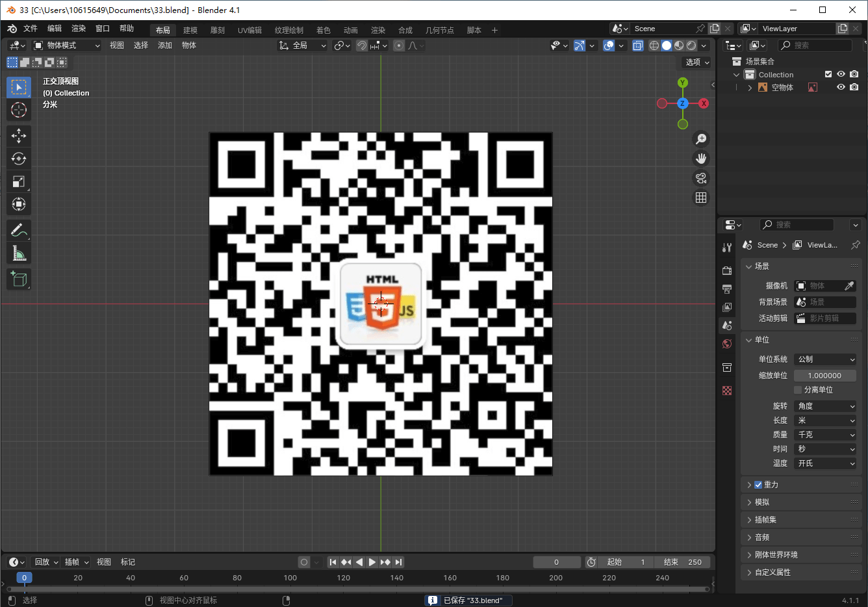
Task: Click the 缩放单位 1.000000 slider field
Action: pyautogui.click(x=825, y=376)
